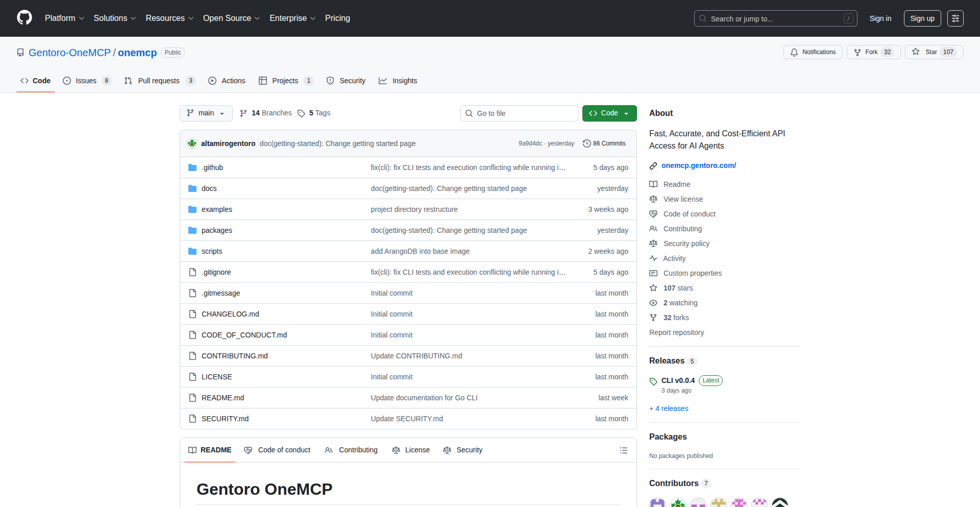Click the Go to file search field

(x=519, y=113)
